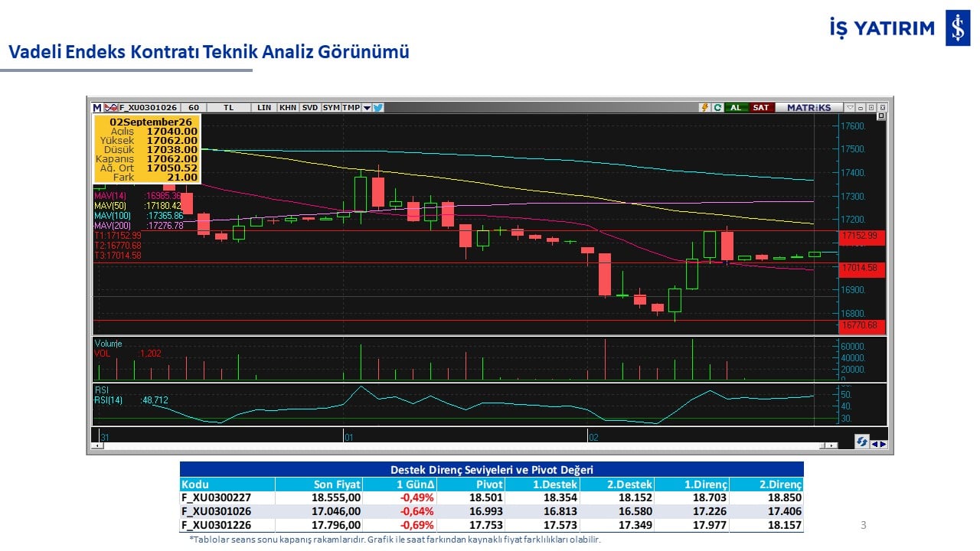Select the SYM toolbar item
The image size is (980, 551).
tap(331, 108)
